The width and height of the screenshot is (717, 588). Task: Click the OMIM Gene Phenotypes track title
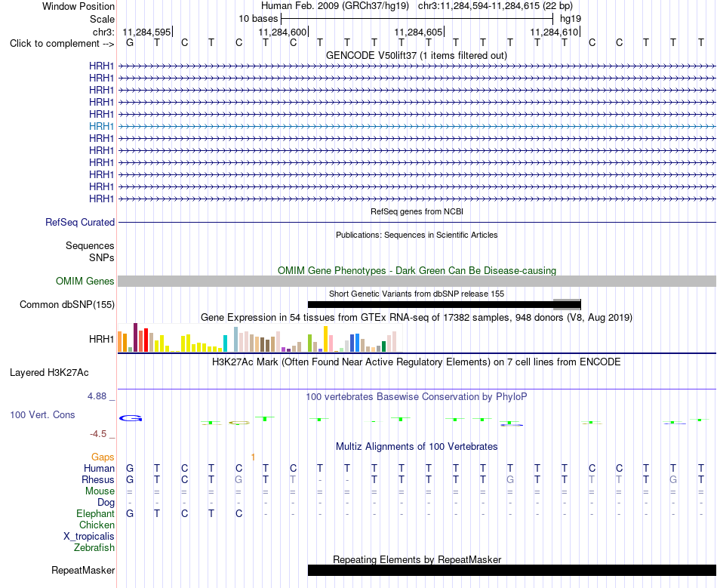[417, 271]
